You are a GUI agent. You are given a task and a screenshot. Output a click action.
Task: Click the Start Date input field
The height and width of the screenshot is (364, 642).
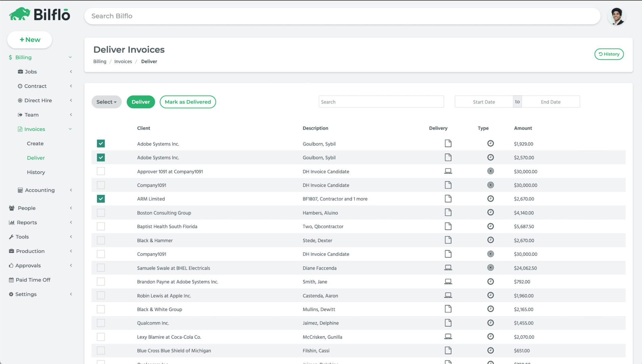pos(484,102)
